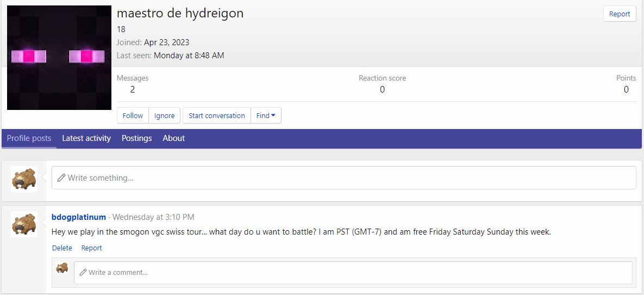Ignore this user
Screen dimensions: 644x295
coord(164,115)
